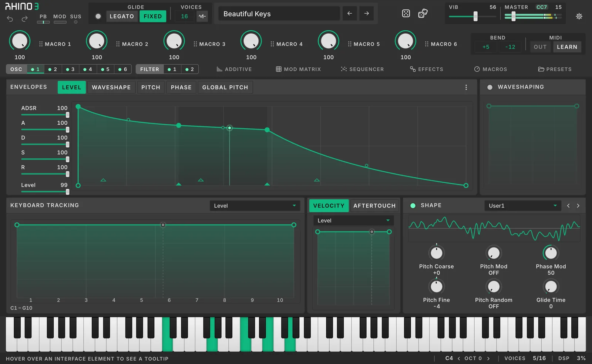The height and width of the screenshot is (364, 592).
Task: Select Fixed glide mode
Action: [153, 16]
